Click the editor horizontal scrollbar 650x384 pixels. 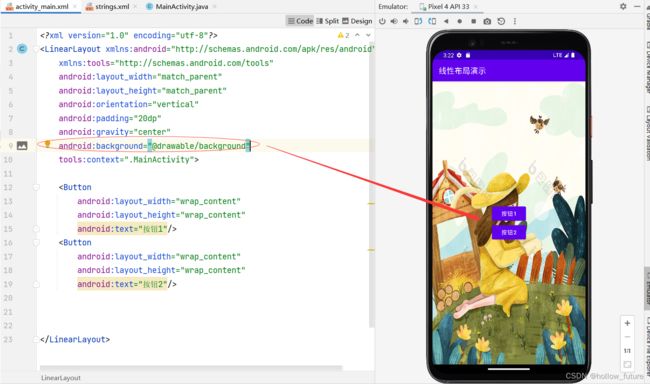pos(191,367)
